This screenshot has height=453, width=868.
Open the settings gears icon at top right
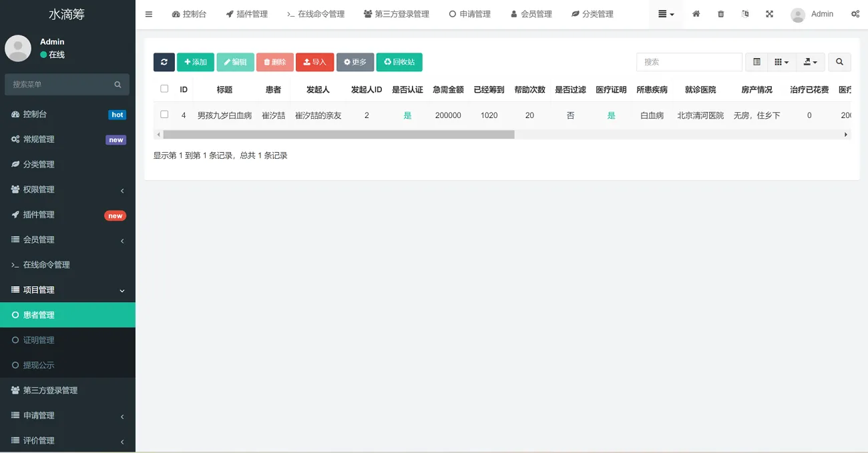(x=855, y=14)
